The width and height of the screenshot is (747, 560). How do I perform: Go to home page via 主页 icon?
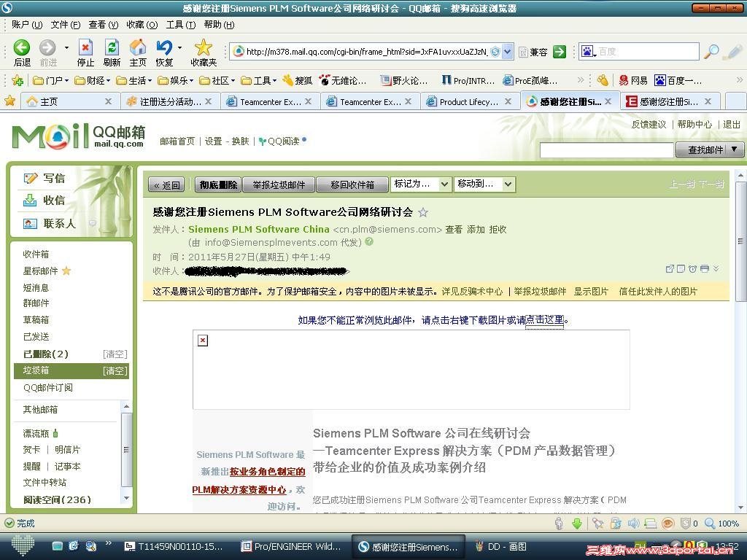138,47
